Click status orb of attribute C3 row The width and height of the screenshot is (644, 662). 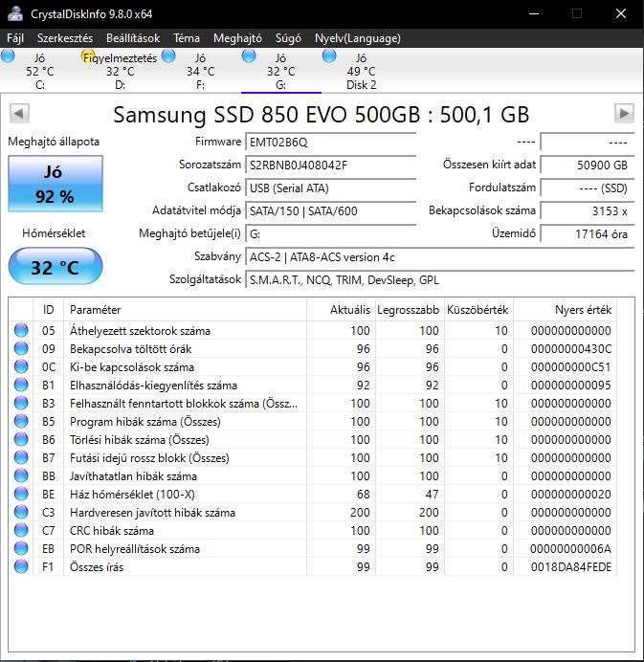click(x=21, y=512)
